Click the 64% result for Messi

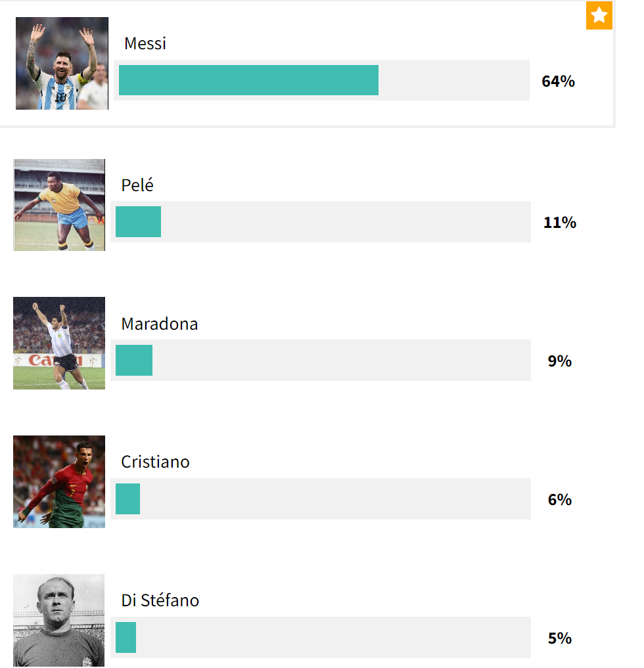click(558, 81)
